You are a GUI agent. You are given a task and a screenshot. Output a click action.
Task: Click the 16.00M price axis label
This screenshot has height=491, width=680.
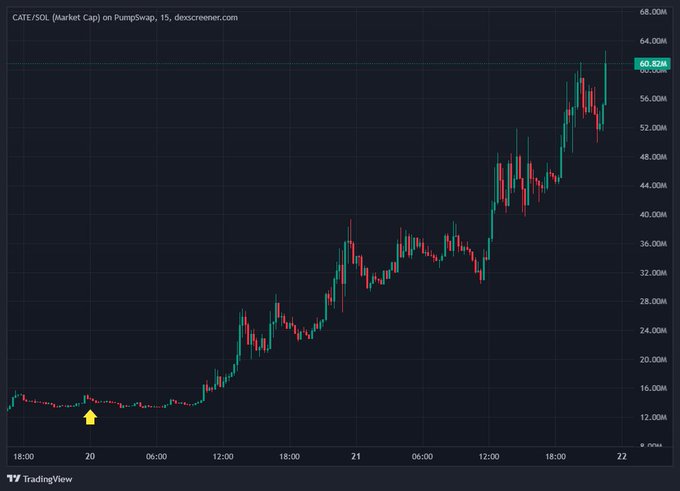click(x=653, y=388)
